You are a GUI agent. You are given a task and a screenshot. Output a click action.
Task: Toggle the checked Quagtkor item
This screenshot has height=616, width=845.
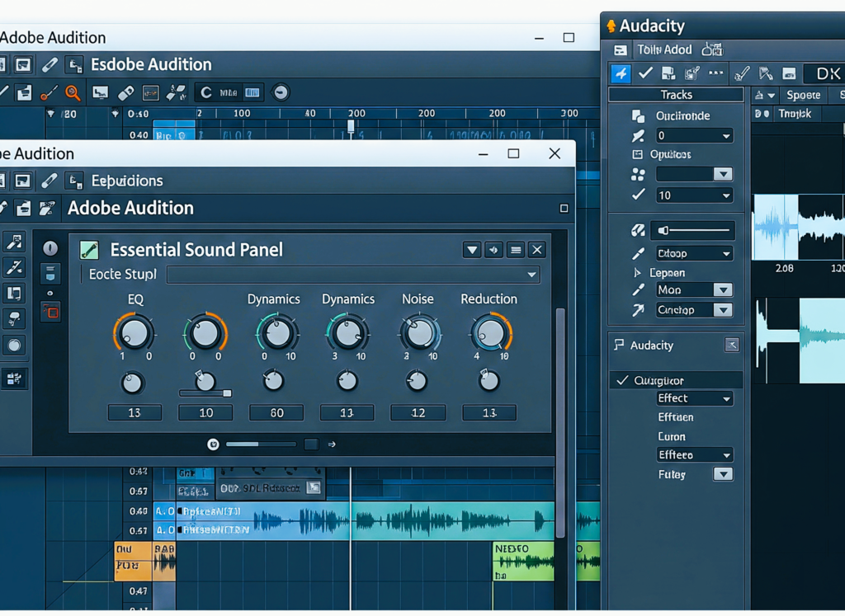[x=677, y=380]
